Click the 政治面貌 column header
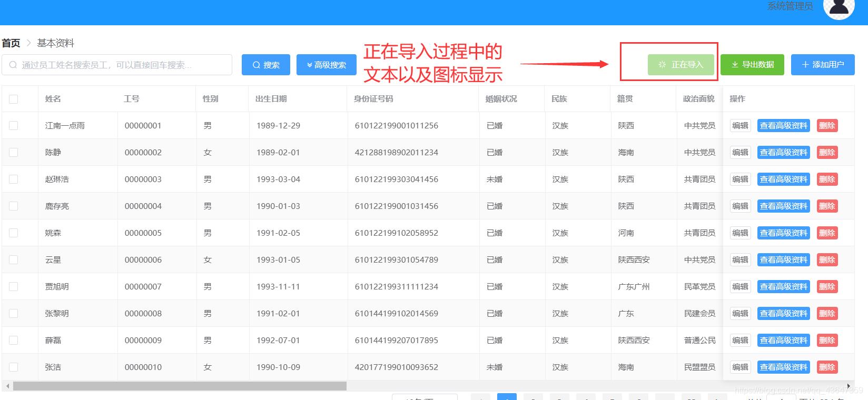Screen dimensions: 868x400 [699, 99]
